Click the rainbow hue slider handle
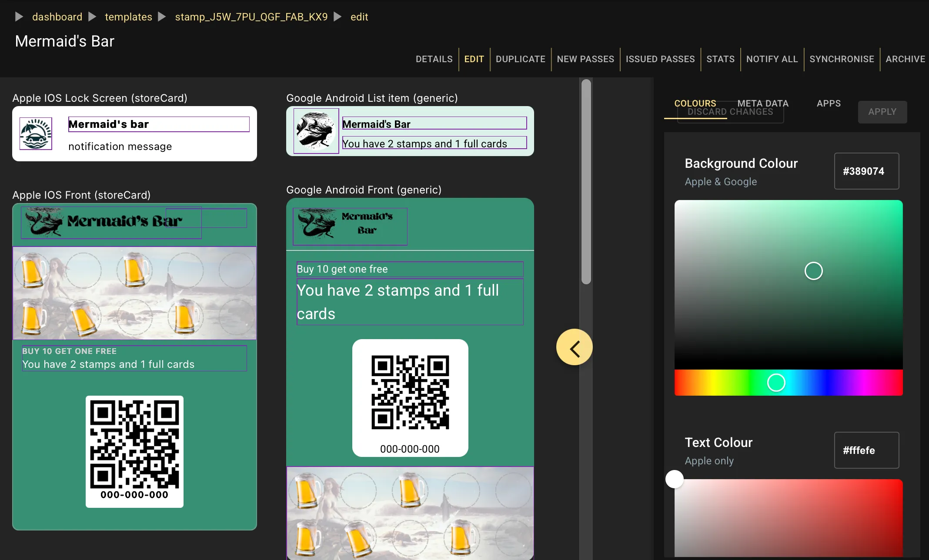The height and width of the screenshot is (560, 929). (x=776, y=383)
